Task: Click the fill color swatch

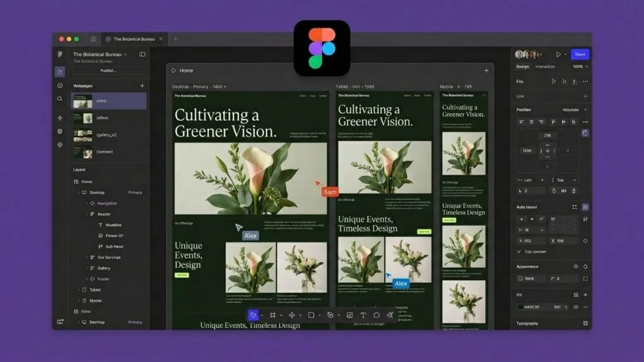Action: point(520,307)
